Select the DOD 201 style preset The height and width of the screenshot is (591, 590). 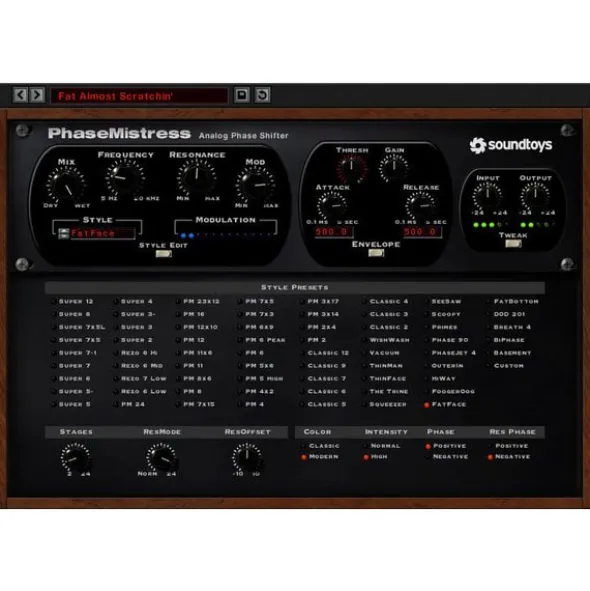click(506, 314)
